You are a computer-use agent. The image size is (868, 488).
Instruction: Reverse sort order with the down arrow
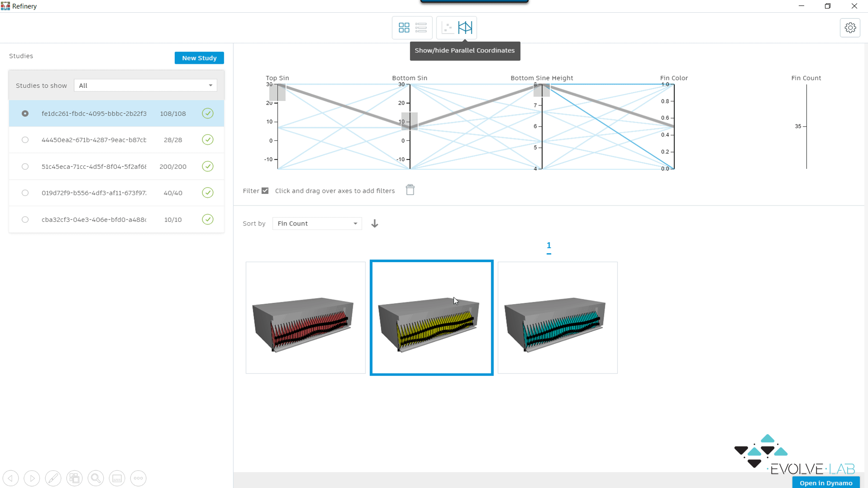pos(374,223)
